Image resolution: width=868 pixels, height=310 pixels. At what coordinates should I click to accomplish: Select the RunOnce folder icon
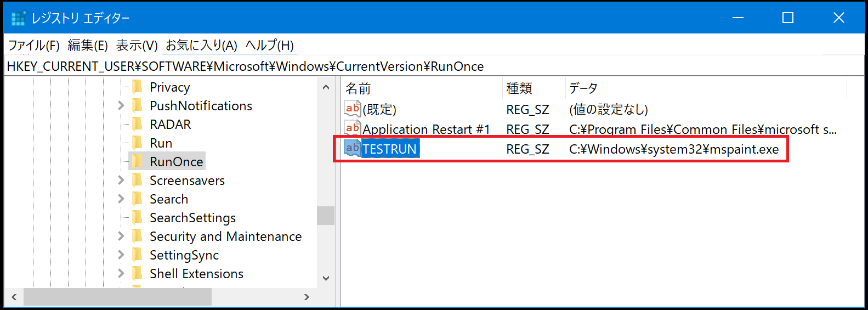pos(138,161)
